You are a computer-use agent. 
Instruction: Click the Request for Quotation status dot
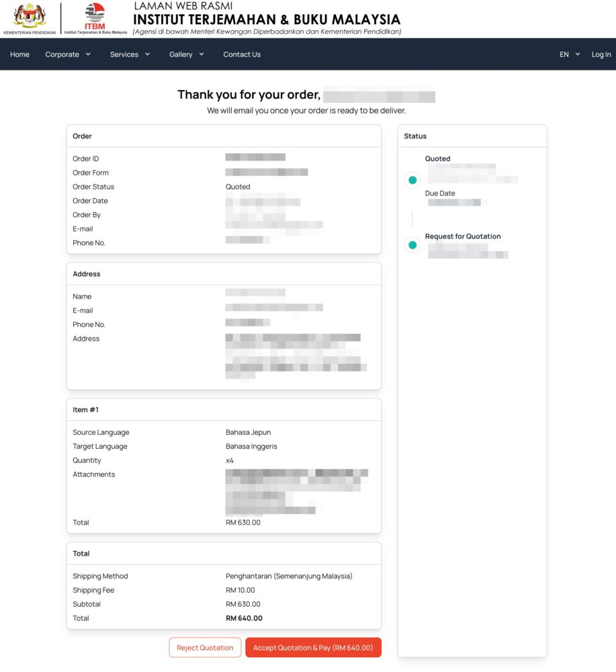[412, 245]
